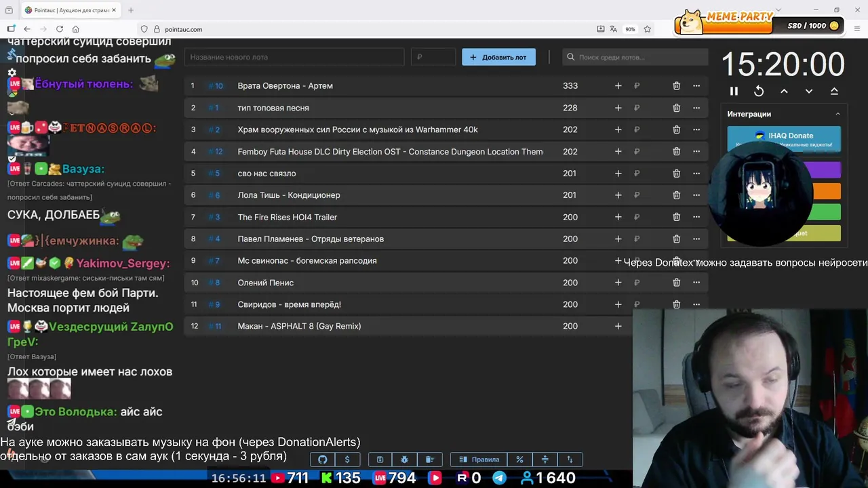Screen dimensions: 868x488
Task: Open more options for Храм вооруженных сил lot
Action: [x=696, y=129]
